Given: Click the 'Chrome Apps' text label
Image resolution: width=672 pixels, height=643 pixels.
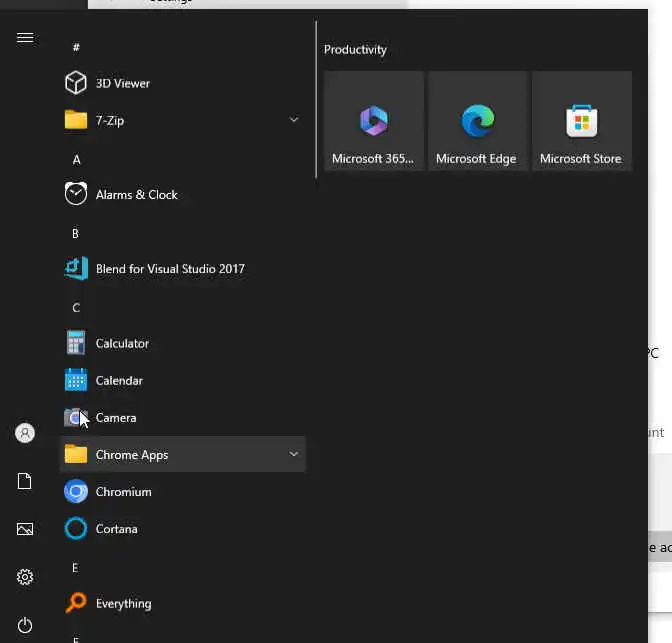Looking at the screenshot, I should click(132, 455).
